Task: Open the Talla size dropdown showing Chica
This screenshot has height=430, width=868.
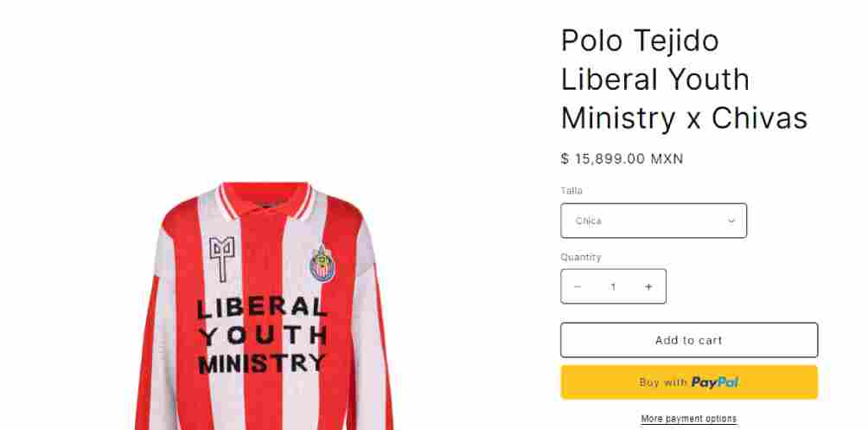Action: tap(654, 221)
